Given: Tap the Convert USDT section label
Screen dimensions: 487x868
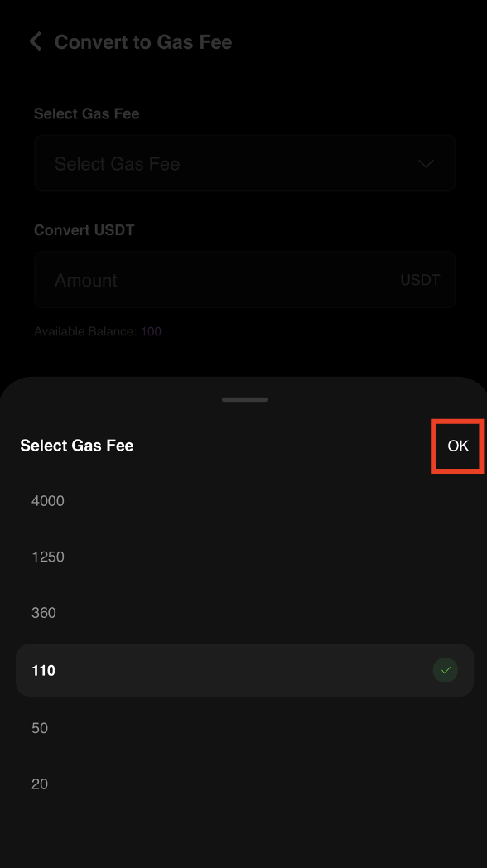Looking at the screenshot, I should pos(84,230).
